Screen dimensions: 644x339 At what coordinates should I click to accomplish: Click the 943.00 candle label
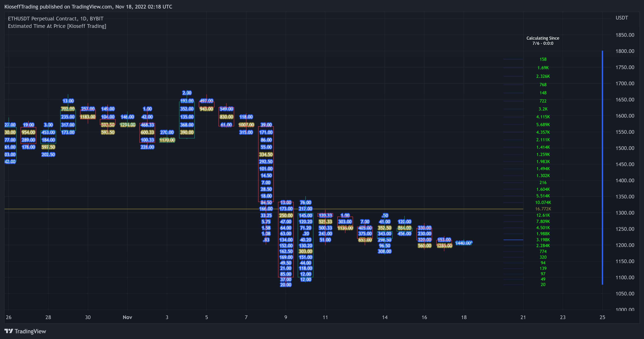click(206, 109)
